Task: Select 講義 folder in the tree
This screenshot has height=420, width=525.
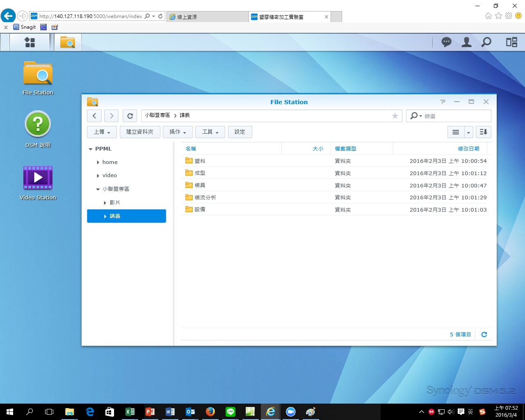Action: coord(126,216)
